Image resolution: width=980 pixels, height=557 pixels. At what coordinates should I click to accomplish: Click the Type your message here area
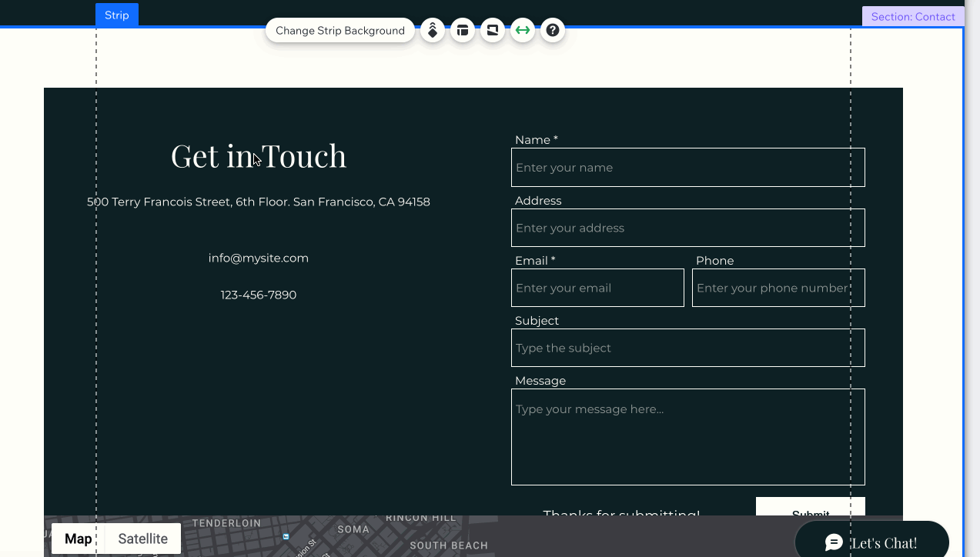687,435
